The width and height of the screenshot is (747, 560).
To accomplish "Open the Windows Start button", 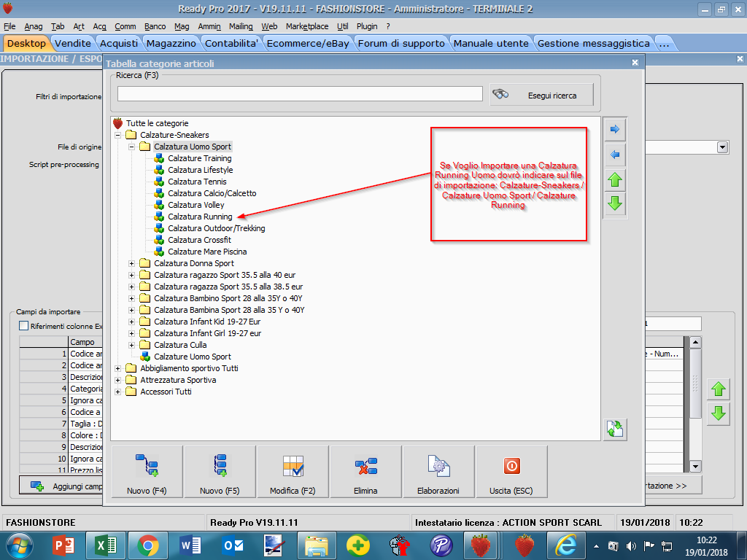I will pos(19,545).
